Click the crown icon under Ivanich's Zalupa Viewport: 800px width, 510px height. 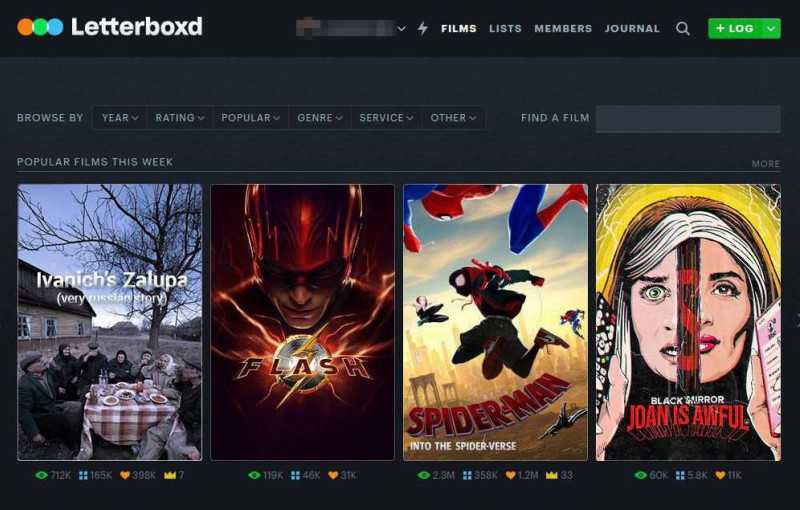(x=170, y=475)
